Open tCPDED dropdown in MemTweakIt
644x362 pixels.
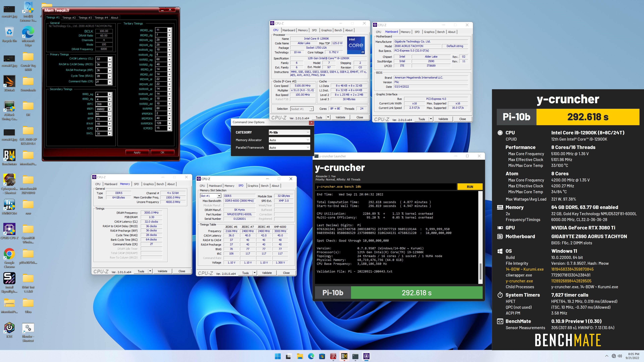pyautogui.click(x=170, y=128)
